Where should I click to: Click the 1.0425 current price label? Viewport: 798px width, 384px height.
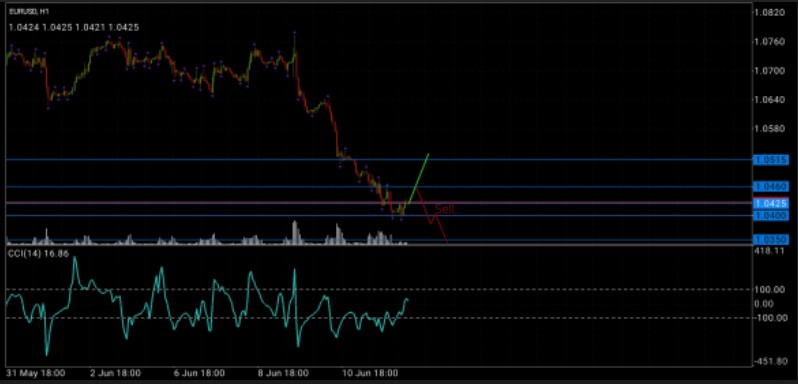click(771, 203)
